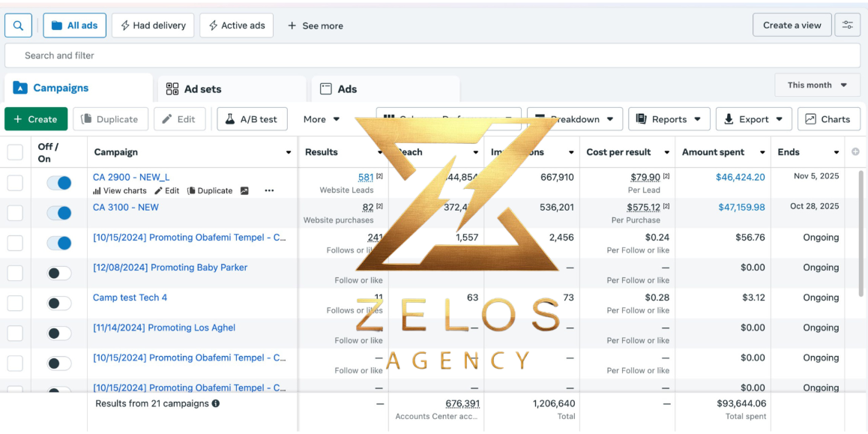This screenshot has height=434, width=868.
Task: Open campaign CA 3100 - NEW
Action: (126, 207)
